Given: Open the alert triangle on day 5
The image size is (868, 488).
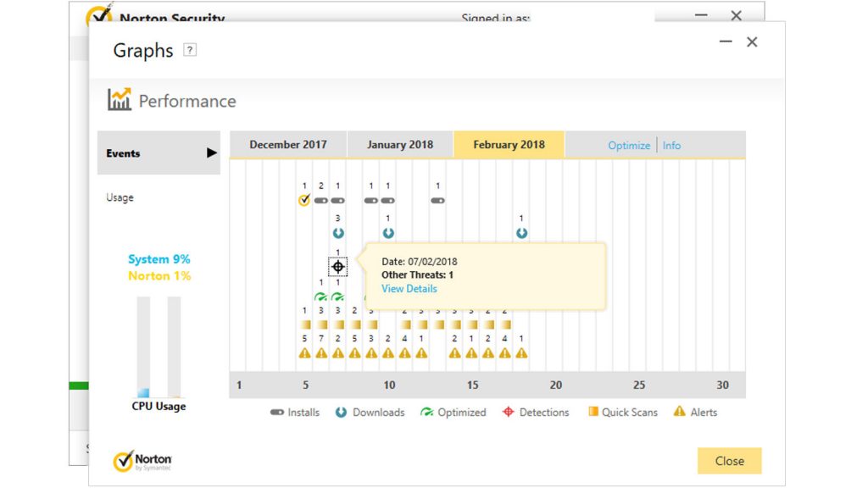Looking at the screenshot, I should pos(304,352).
